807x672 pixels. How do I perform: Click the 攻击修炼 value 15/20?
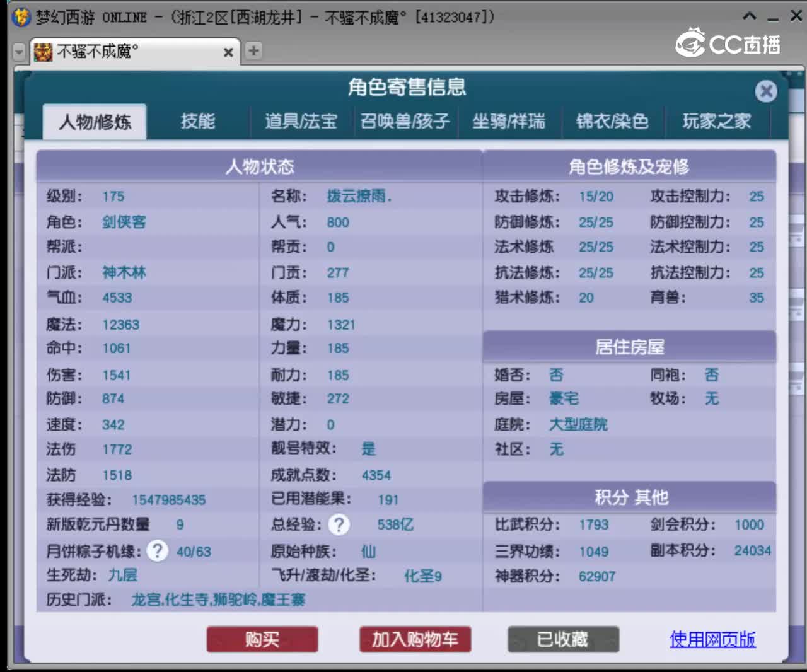[x=596, y=197]
